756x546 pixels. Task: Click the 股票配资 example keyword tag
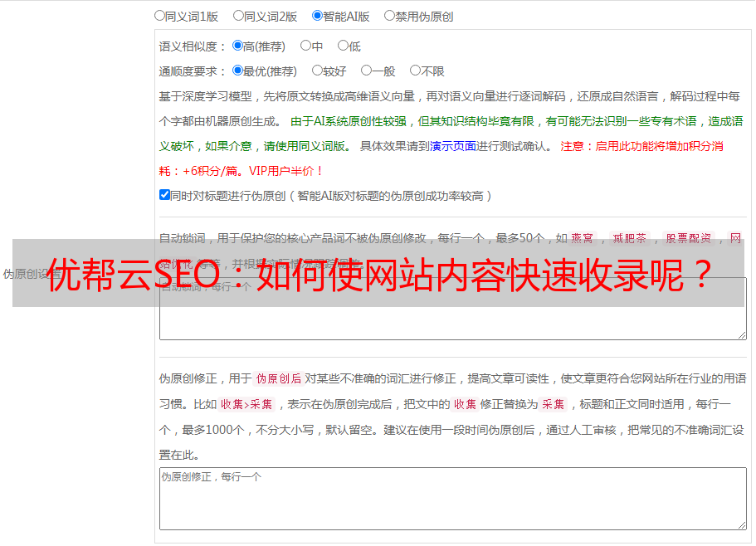point(689,238)
